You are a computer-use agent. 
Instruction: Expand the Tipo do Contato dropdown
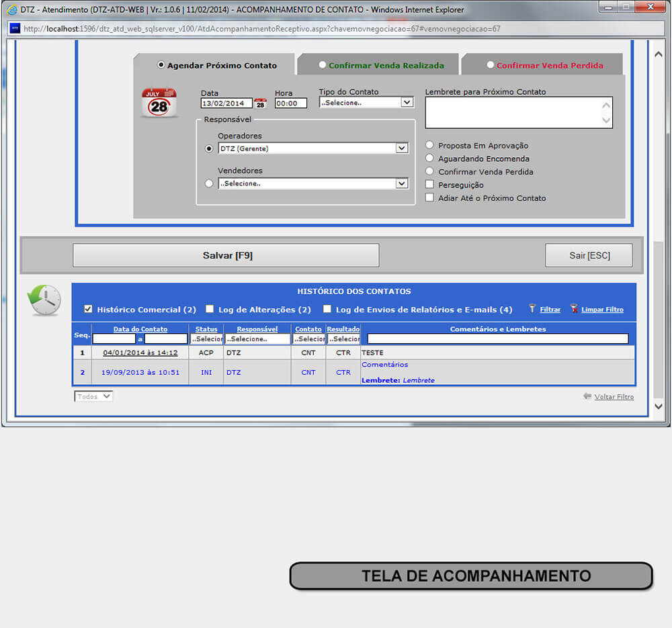(407, 103)
